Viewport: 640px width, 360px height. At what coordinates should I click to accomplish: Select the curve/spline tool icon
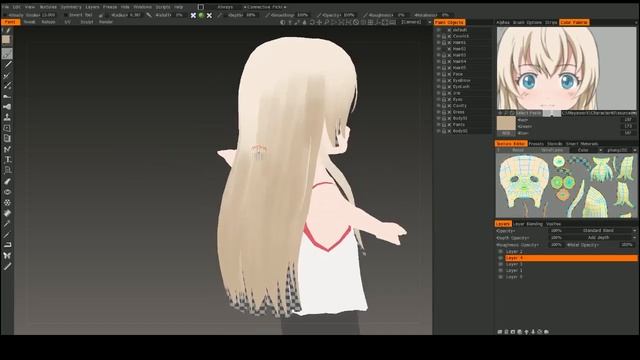[7, 149]
